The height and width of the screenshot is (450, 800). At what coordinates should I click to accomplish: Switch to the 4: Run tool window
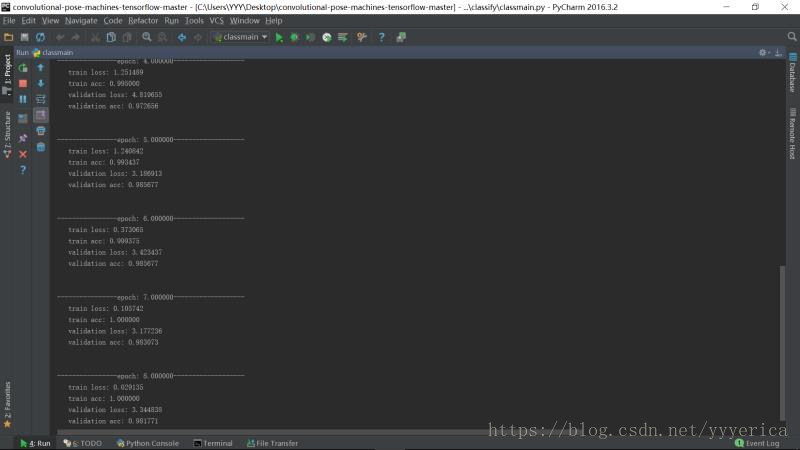click(35, 443)
